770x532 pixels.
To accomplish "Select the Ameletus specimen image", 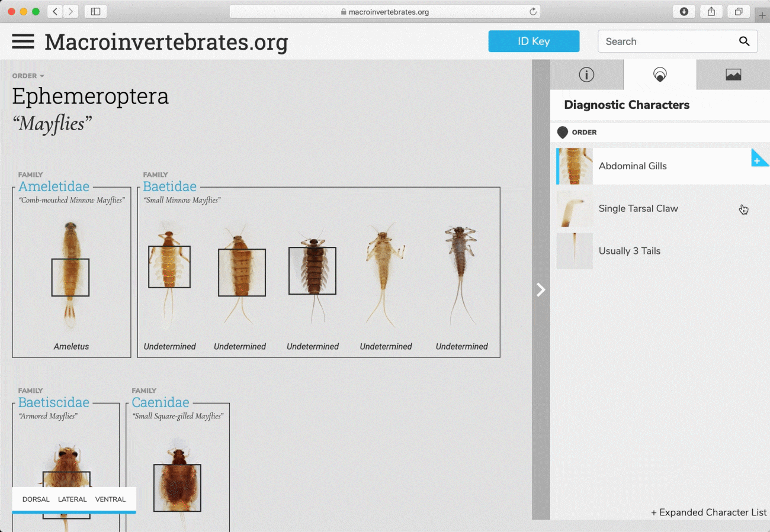I will 70,275.
